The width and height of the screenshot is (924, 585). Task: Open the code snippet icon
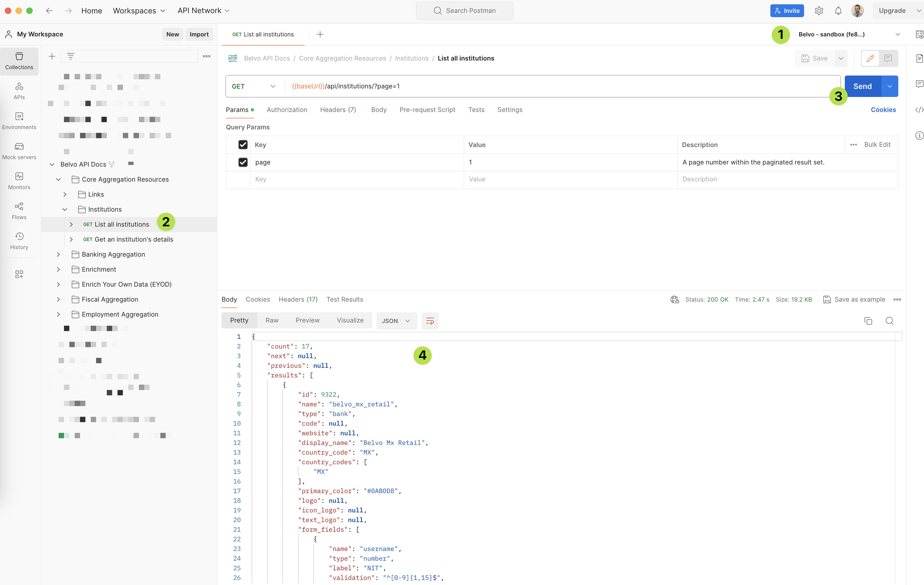tap(919, 110)
